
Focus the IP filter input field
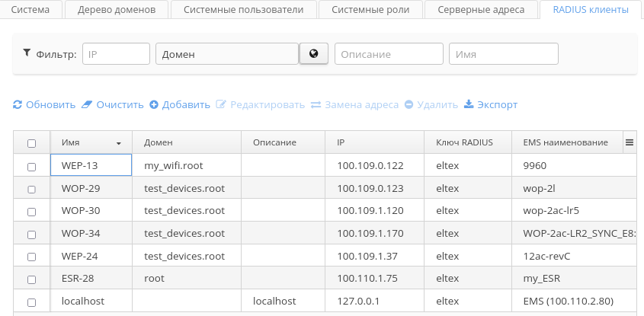click(116, 54)
